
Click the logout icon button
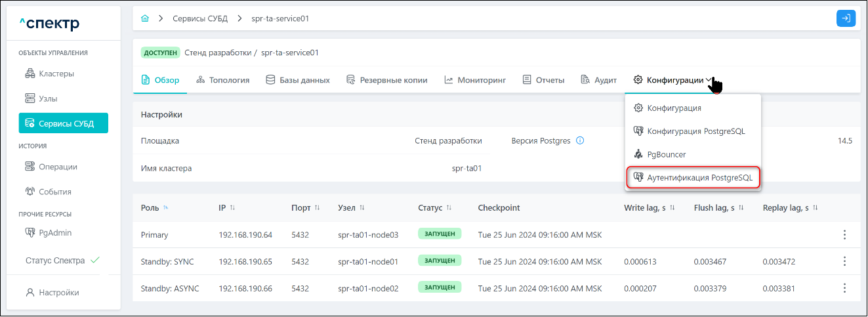846,18
